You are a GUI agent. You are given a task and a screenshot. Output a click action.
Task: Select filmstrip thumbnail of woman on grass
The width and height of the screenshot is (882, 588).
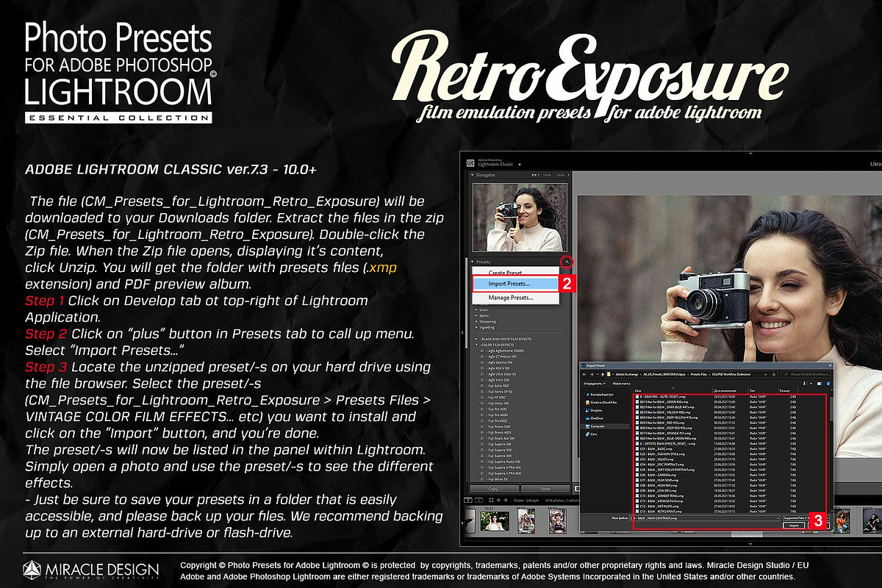495,521
